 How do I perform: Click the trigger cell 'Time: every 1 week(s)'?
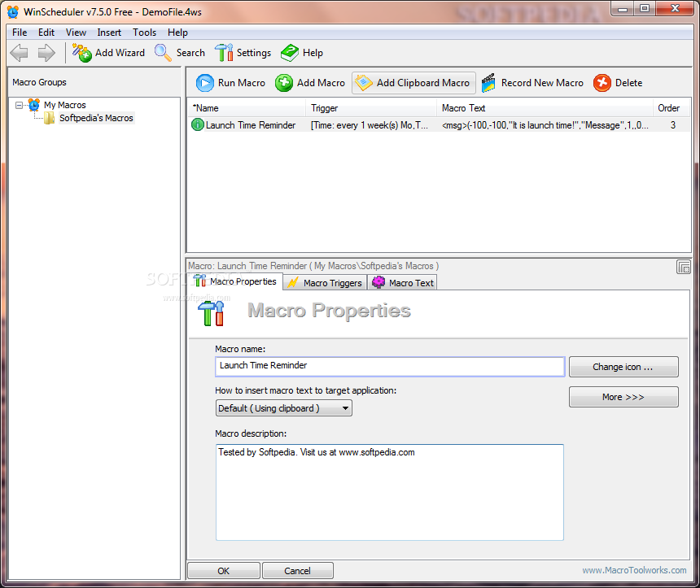370,125
